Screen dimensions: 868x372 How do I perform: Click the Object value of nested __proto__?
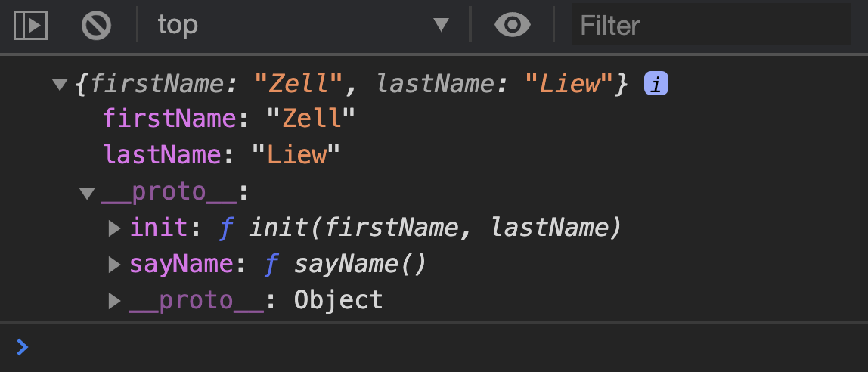[x=338, y=301]
